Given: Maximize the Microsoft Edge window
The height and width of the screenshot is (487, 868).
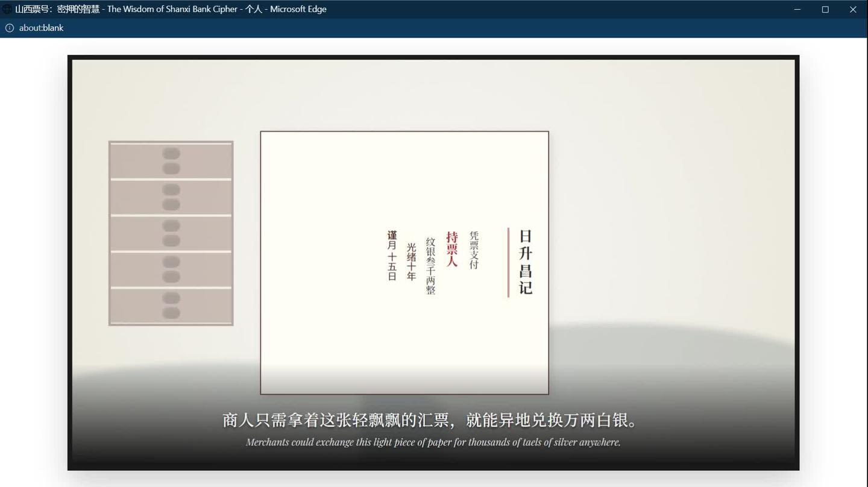Looking at the screenshot, I should [825, 9].
